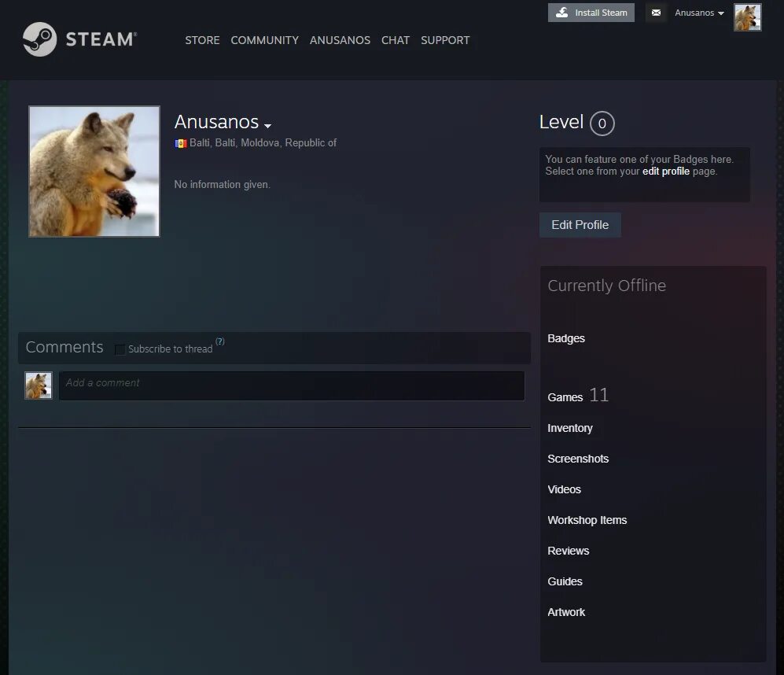
Task: Click the level 0 circle badge
Action: [602, 123]
